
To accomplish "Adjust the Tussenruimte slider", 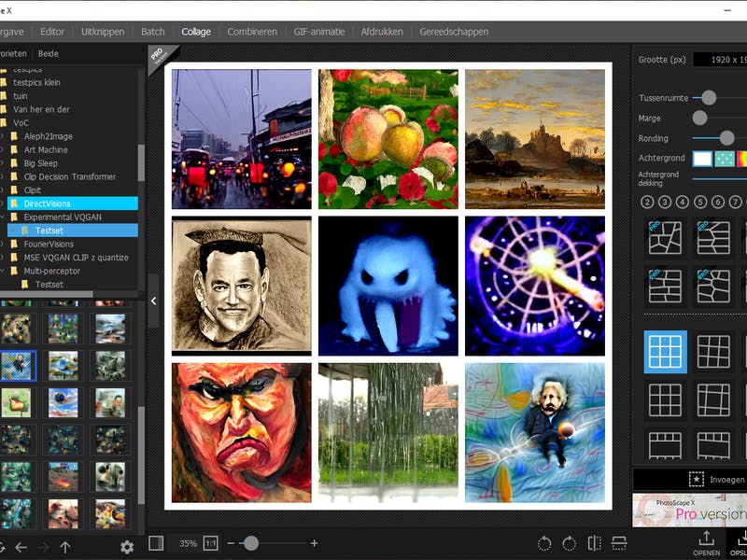I will tap(709, 98).
